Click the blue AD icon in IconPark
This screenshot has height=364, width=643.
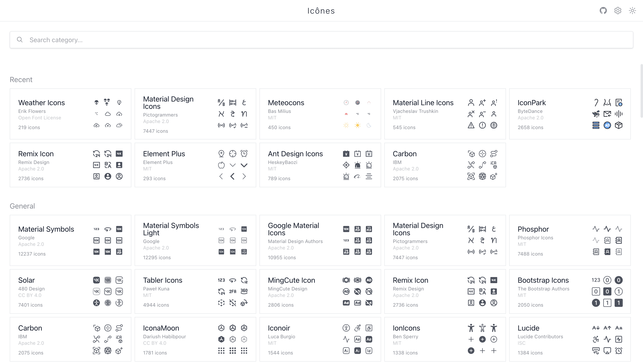coord(607,125)
